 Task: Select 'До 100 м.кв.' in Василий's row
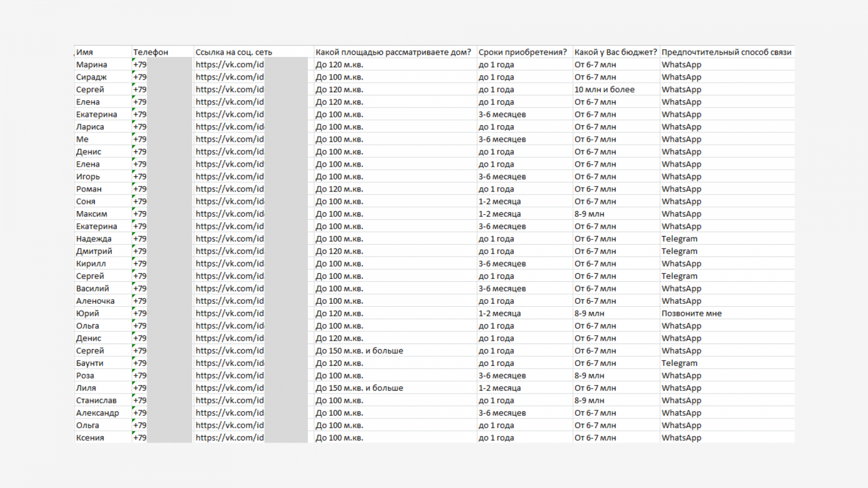340,289
